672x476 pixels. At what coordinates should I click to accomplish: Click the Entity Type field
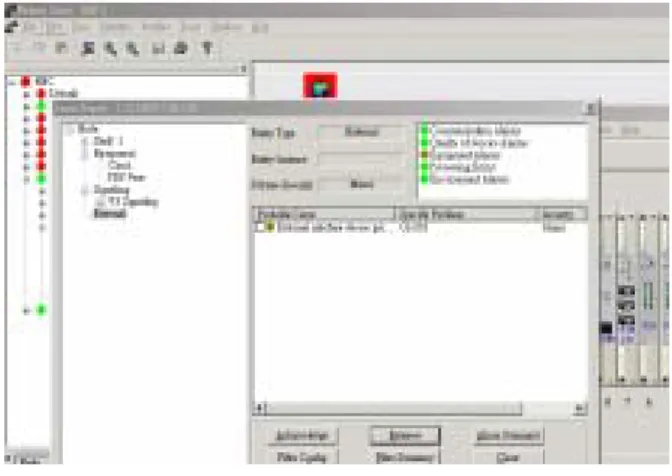click(362, 132)
